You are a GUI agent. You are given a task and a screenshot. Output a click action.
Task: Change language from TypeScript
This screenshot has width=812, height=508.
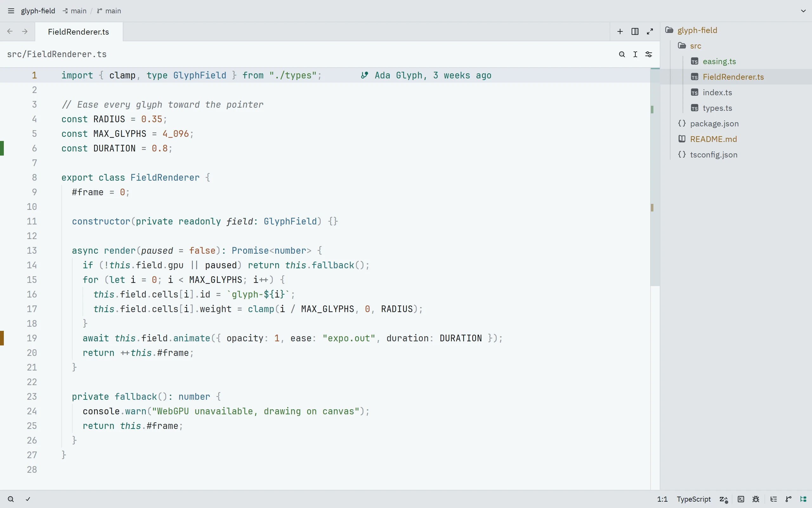[x=694, y=499]
